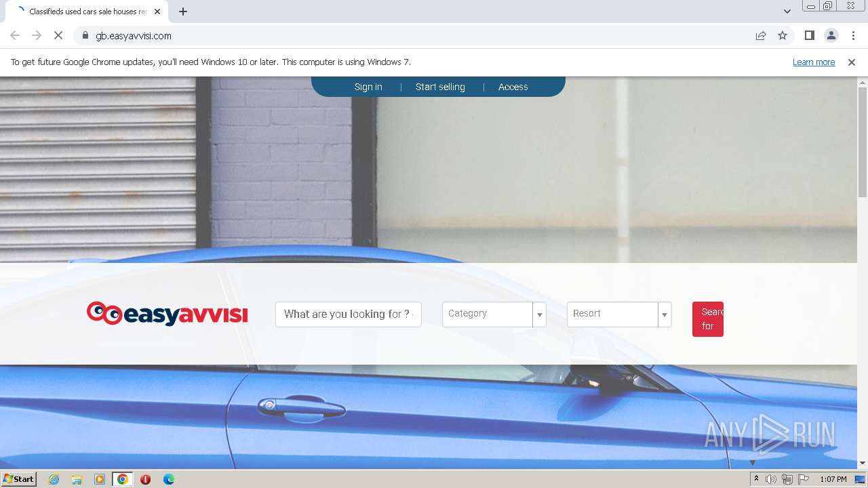Click the address bar URL gb.easyavvisi.com

tap(134, 36)
